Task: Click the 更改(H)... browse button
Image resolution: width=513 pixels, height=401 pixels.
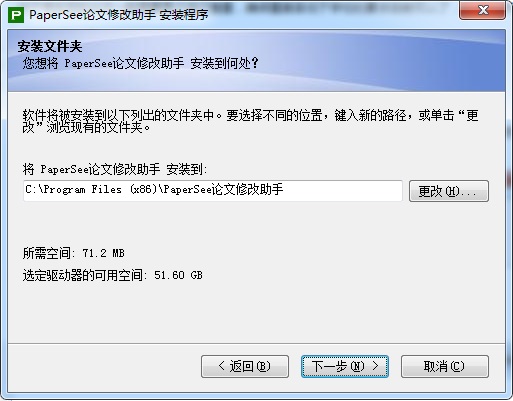Action: [x=449, y=191]
